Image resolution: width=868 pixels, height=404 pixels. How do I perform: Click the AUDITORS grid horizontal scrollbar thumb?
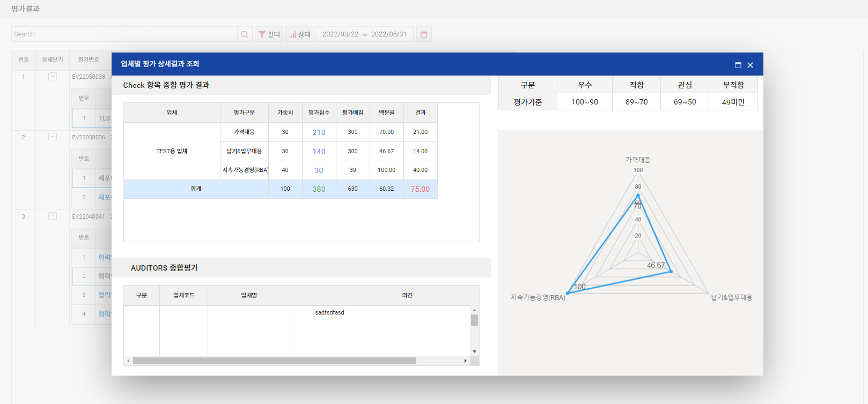275,361
